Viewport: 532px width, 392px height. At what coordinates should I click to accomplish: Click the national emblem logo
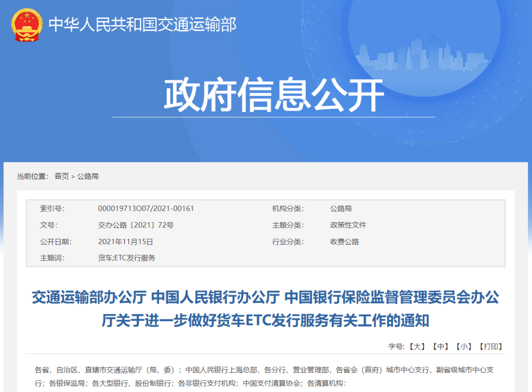pos(27,25)
